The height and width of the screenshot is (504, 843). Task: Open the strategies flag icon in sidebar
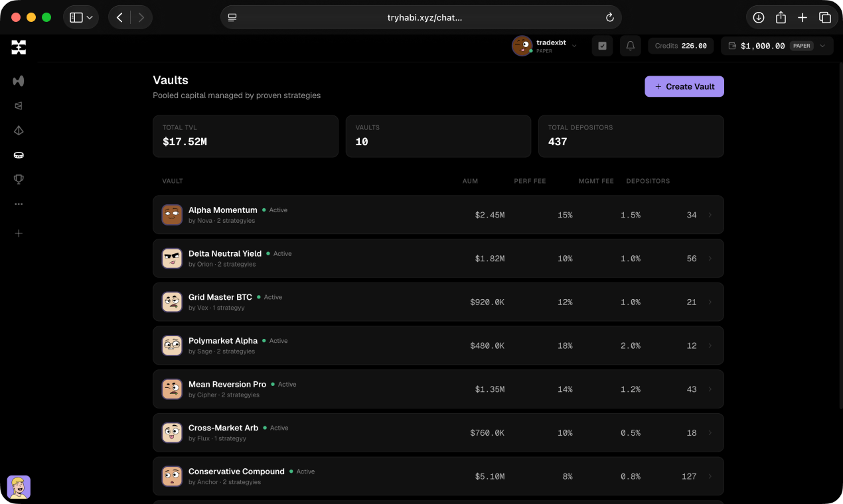(x=19, y=105)
